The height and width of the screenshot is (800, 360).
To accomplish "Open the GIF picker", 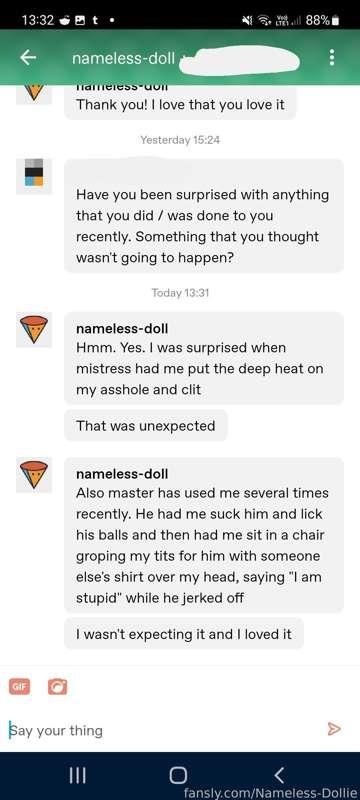I will tap(20, 687).
